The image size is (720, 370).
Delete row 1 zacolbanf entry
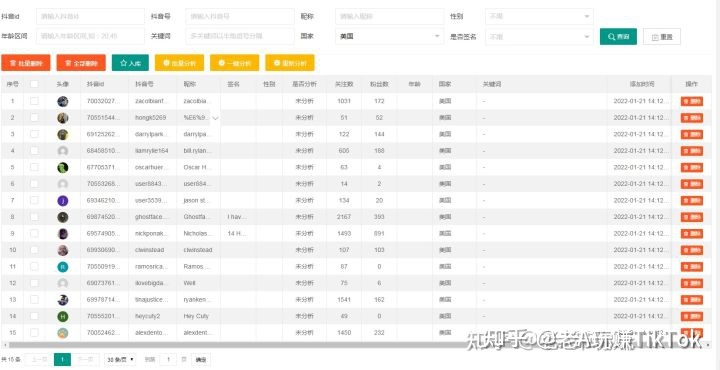point(692,101)
